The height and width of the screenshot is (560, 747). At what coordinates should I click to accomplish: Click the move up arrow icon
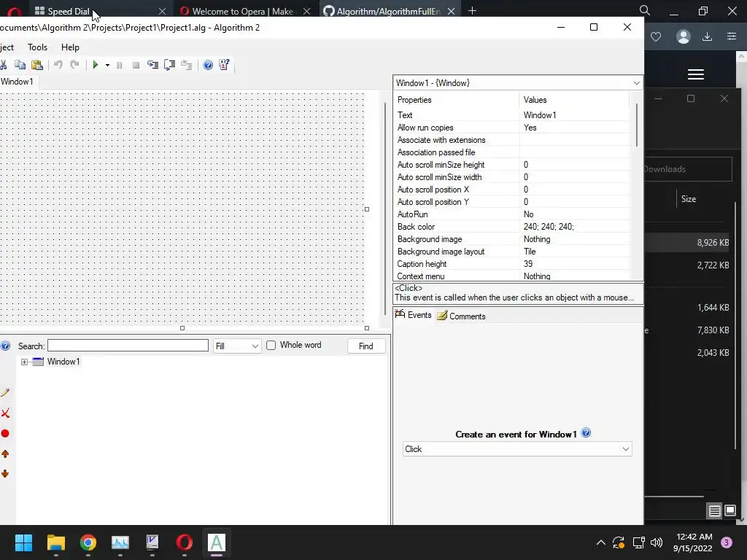[5, 454]
